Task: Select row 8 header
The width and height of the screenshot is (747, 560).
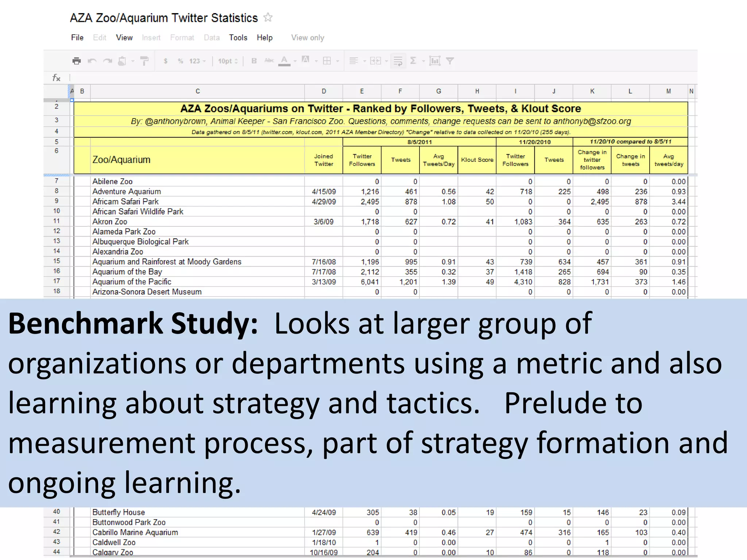Action: pyautogui.click(x=57, y=191)
